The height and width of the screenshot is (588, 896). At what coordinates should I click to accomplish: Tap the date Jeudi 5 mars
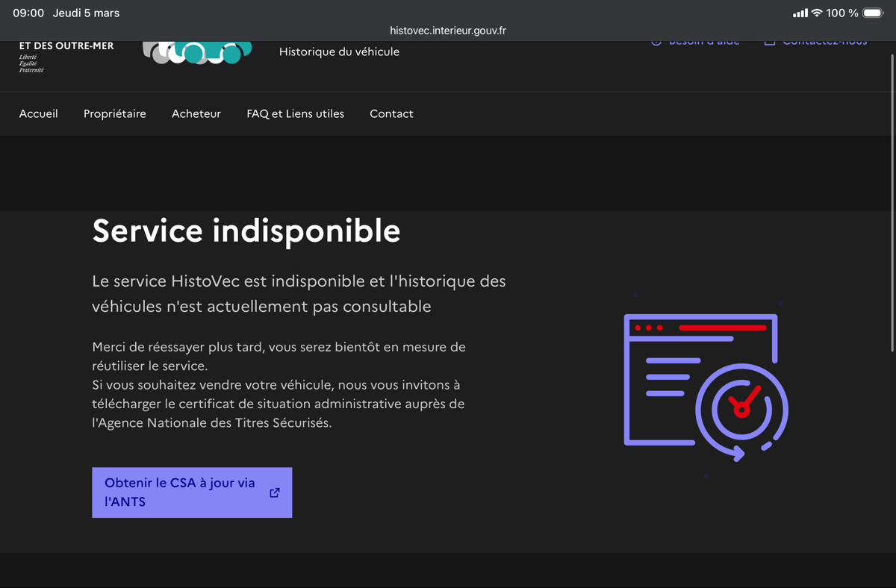(86, 13)
